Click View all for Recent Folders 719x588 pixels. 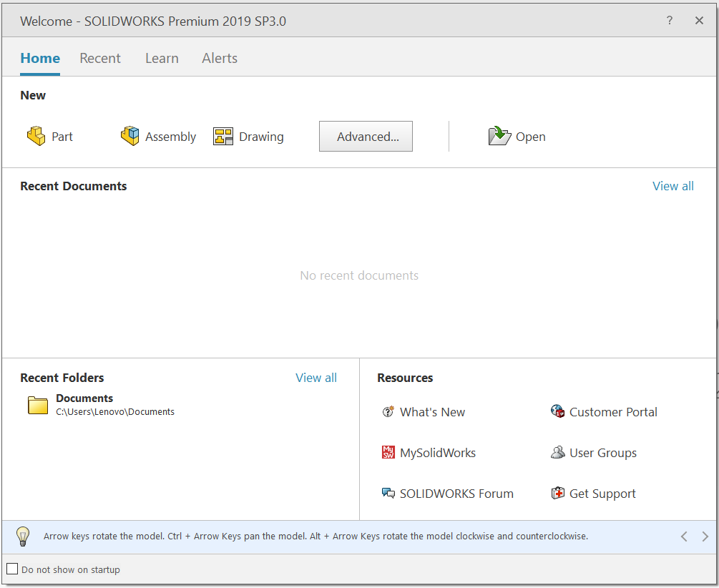316,378
